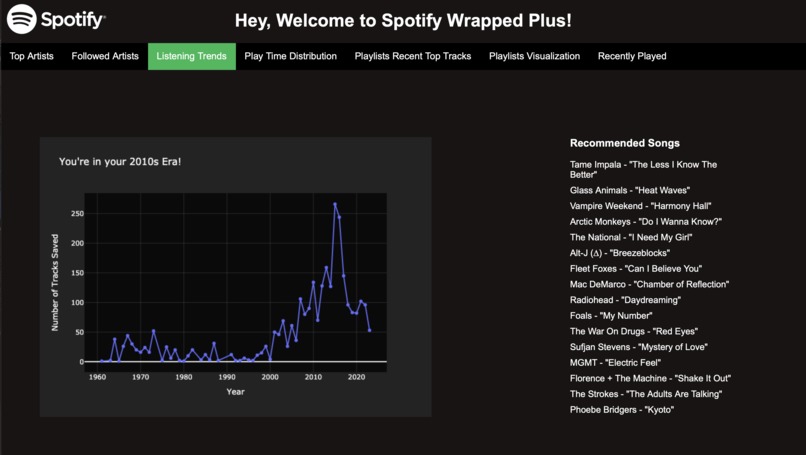Select The War On Drugs "Red Eyes"
Image resolution: width=806 pixels, height=455 pixels.
point(634,331)
